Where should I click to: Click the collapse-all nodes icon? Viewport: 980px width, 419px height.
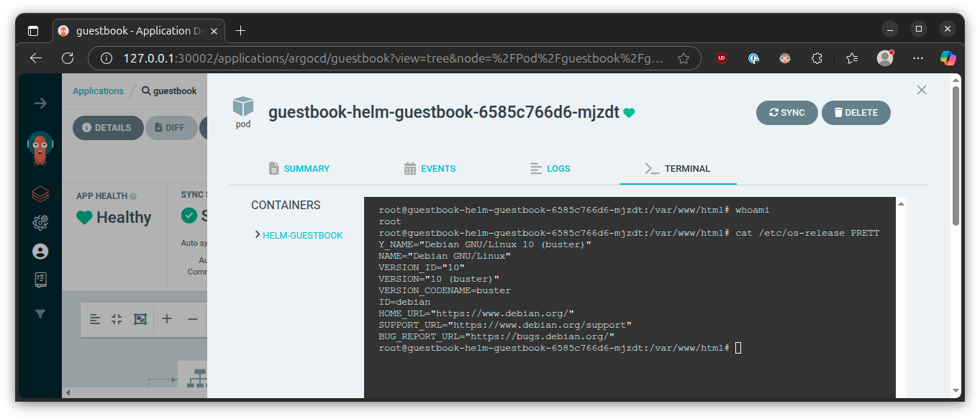point(117,319)
